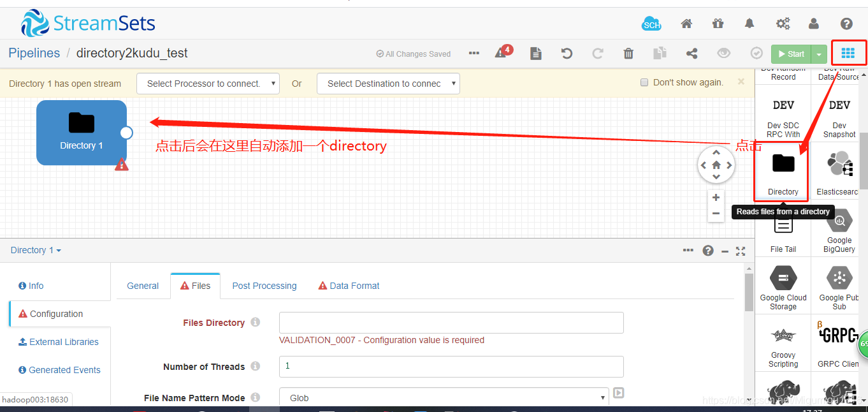Open the Data Format tab
868x412 pixels.
[x=354, y=286]
